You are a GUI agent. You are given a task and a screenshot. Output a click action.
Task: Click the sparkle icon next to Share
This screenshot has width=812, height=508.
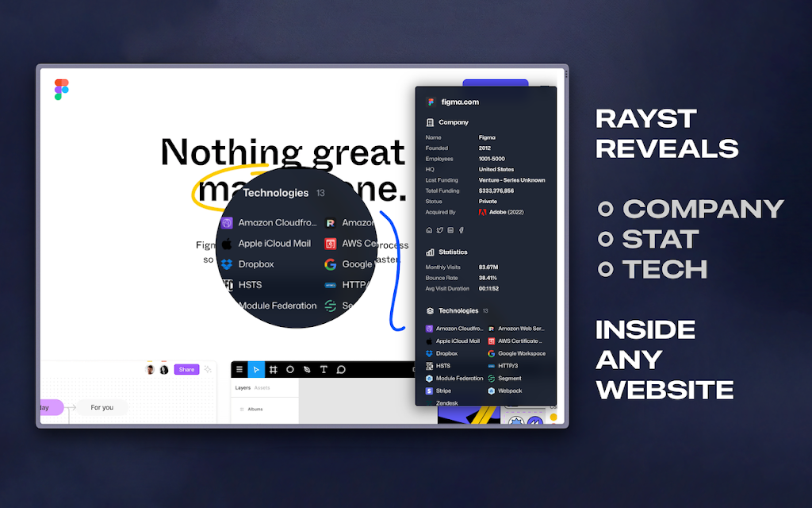(x=208, y=369)
